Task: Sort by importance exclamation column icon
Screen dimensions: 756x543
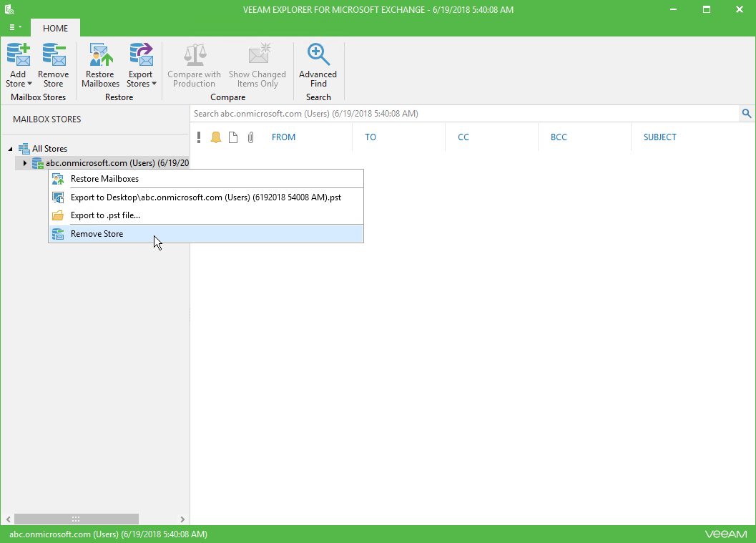Action: [199, 137]
